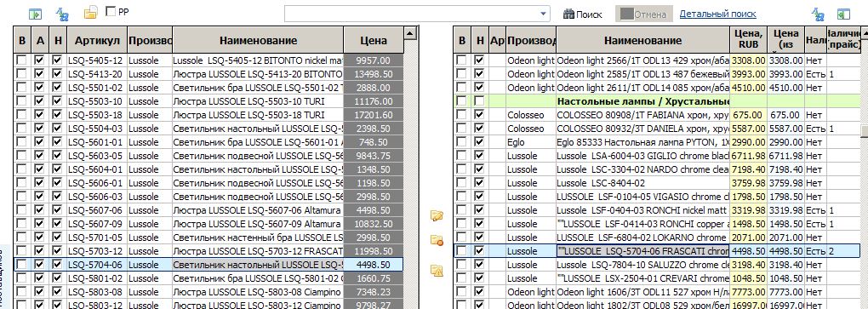Untick the А checkbox for LSQ-5603-05
Viewport: 868px width, 309px height.
coord(39,156)
